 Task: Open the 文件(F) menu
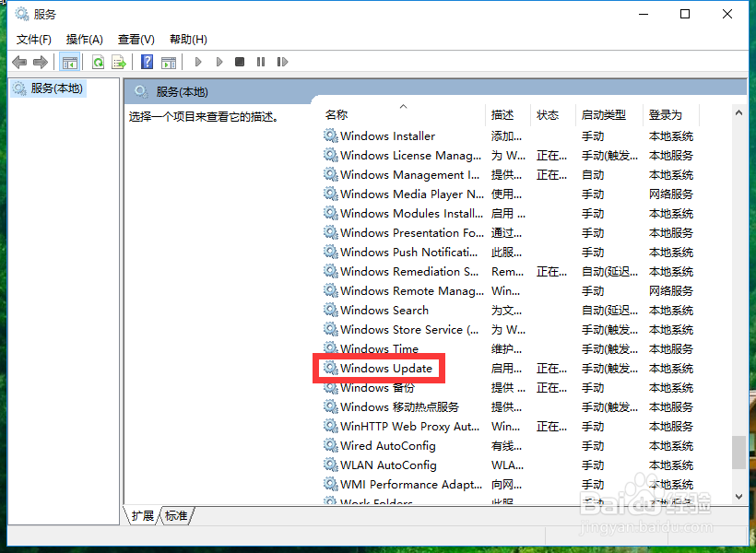pos(34,40)
